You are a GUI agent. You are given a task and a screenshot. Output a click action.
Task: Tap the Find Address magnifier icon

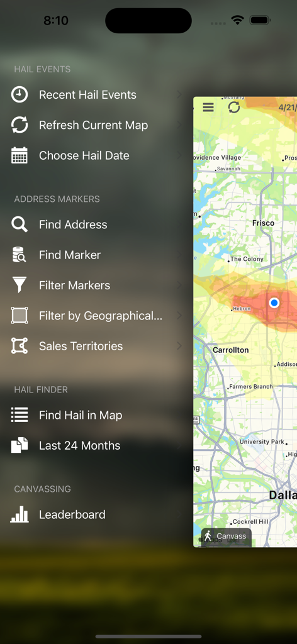pyautogui.click(x=20, y=225)
